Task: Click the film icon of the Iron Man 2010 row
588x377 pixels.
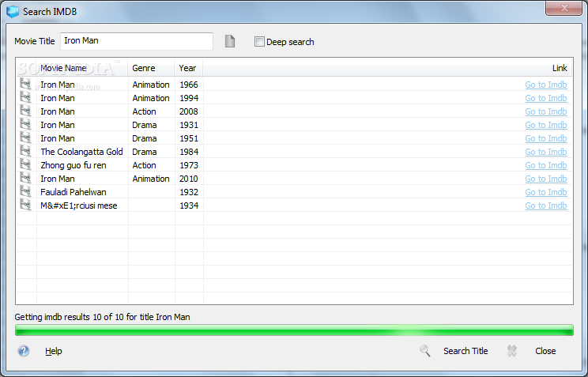Action: (x=25, y=178)
